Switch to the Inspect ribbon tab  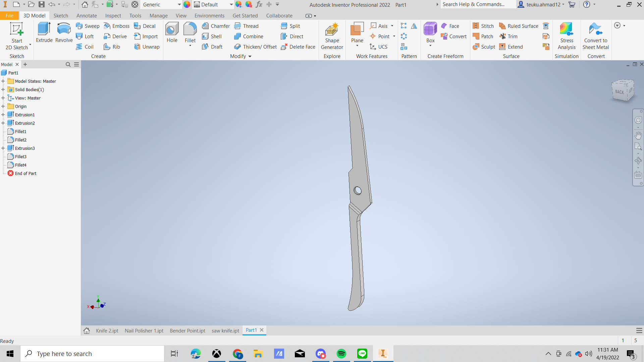pyautogui.click(x=113, y=15)
